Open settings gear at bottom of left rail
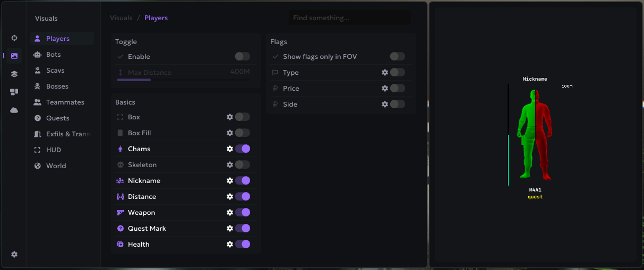Viewport: 644px width, 270px height. [14, 255]
